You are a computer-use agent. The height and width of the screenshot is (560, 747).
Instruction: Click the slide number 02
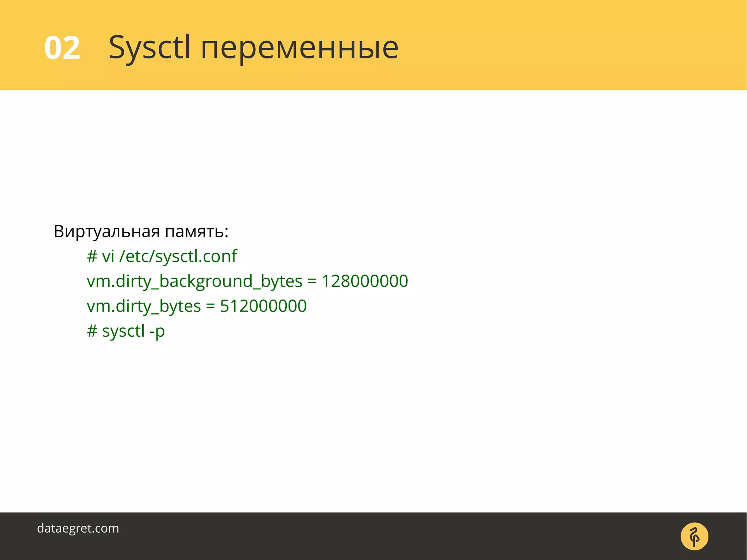(x=62, y=48)
